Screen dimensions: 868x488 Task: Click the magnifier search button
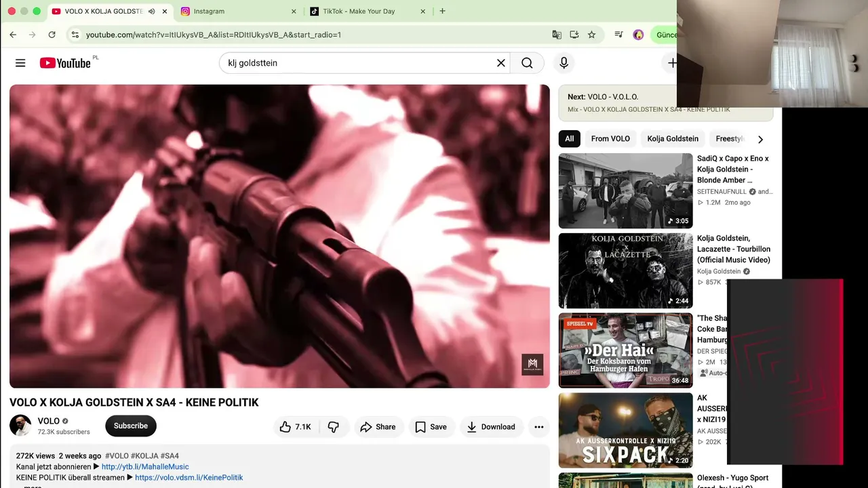(x=527, y=63)
